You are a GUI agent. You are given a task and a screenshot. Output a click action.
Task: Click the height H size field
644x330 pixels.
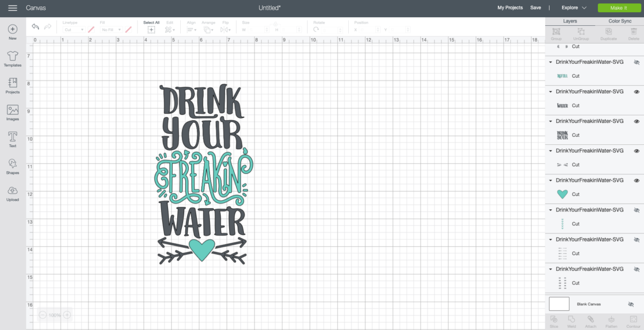coord(290,30)
